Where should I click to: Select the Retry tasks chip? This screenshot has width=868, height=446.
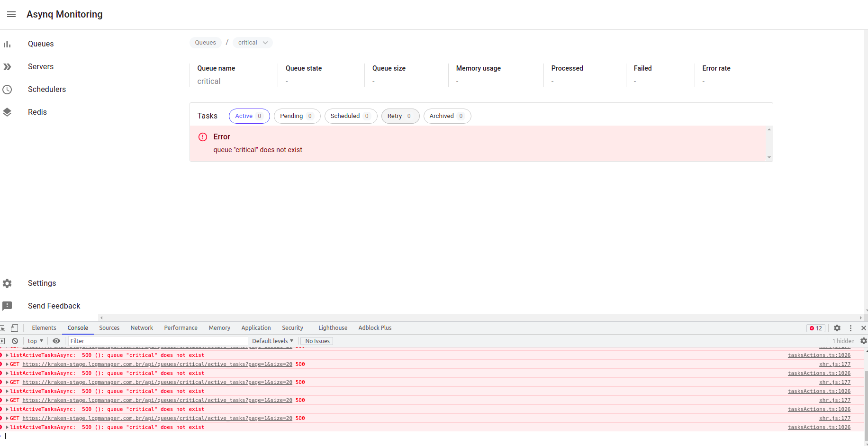[400, 116]
